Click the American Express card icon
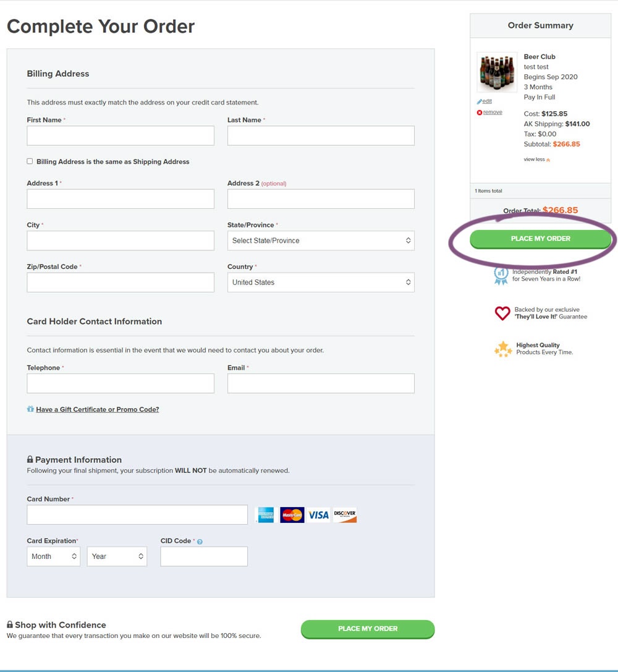 pyautogui.click(x=265, y=514)
